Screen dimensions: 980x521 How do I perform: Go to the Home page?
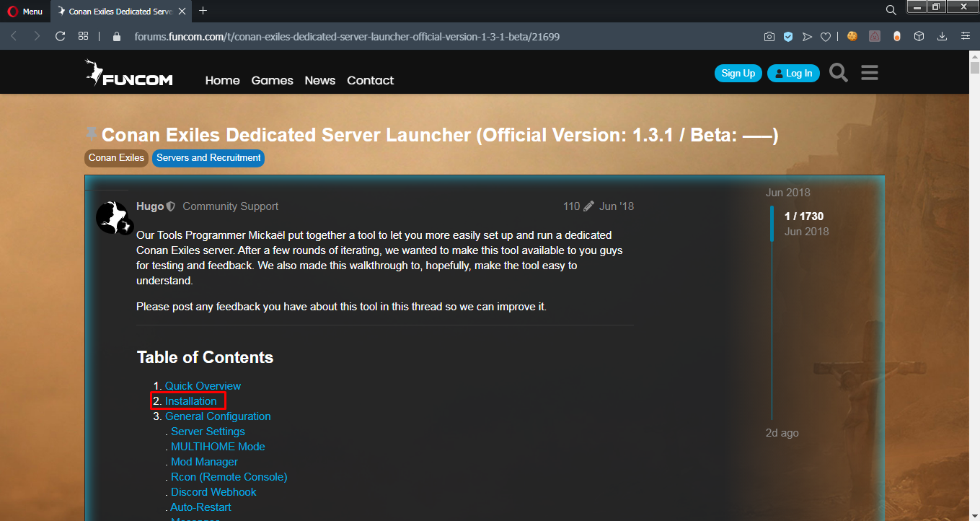tap(222, 80)
